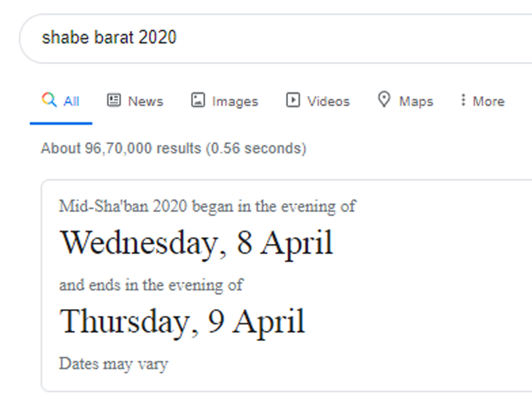The height and width of the screenshot is (399, 532).
Task: Click the picture icon for Images
Action: click(198, 100)
